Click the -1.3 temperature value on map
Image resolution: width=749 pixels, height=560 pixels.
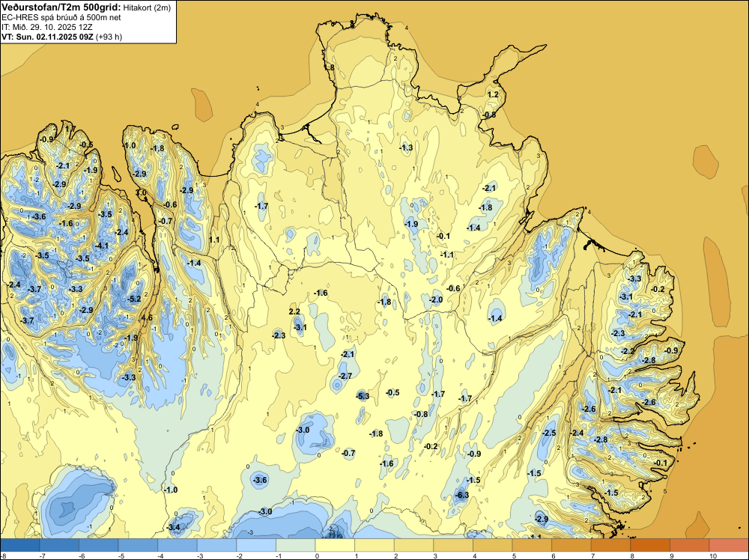tap(405, 147)
